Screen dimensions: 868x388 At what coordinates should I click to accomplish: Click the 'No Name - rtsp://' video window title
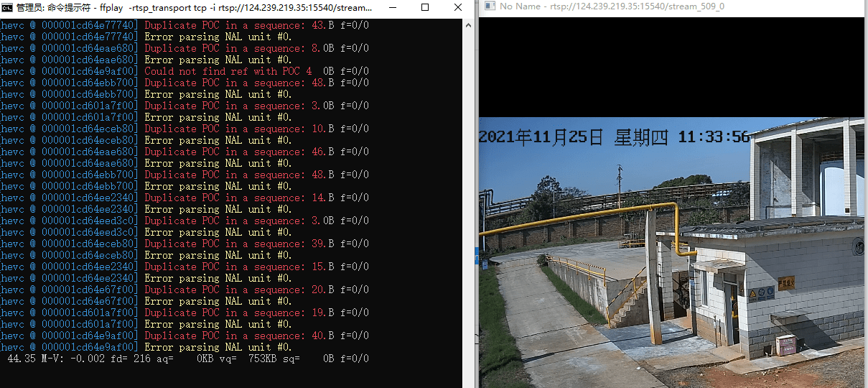(612, 6)
